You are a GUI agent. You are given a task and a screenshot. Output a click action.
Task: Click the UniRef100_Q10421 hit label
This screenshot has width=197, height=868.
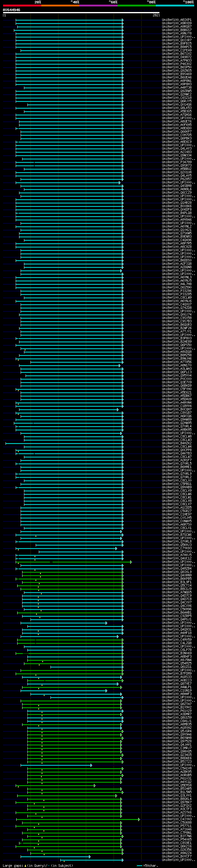(x=177, y=230)
